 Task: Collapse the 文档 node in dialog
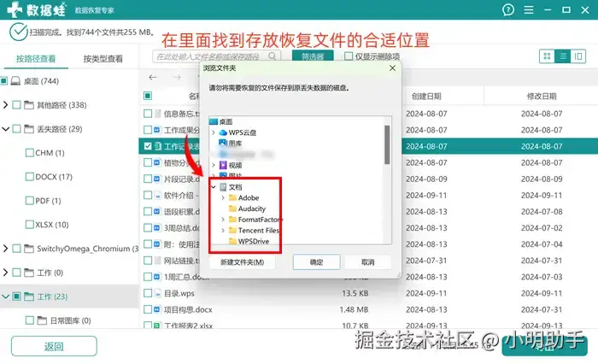click(214, 187)
